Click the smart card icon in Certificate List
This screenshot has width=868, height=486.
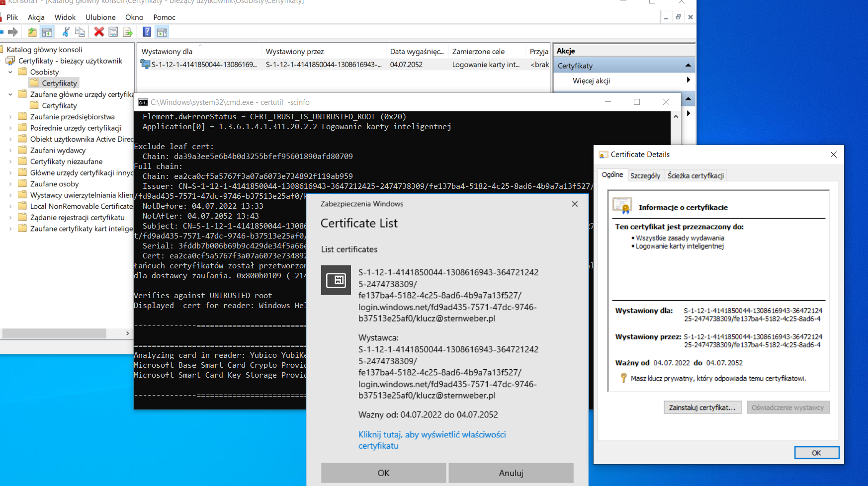pyautogui.click(x=336, y=280)
